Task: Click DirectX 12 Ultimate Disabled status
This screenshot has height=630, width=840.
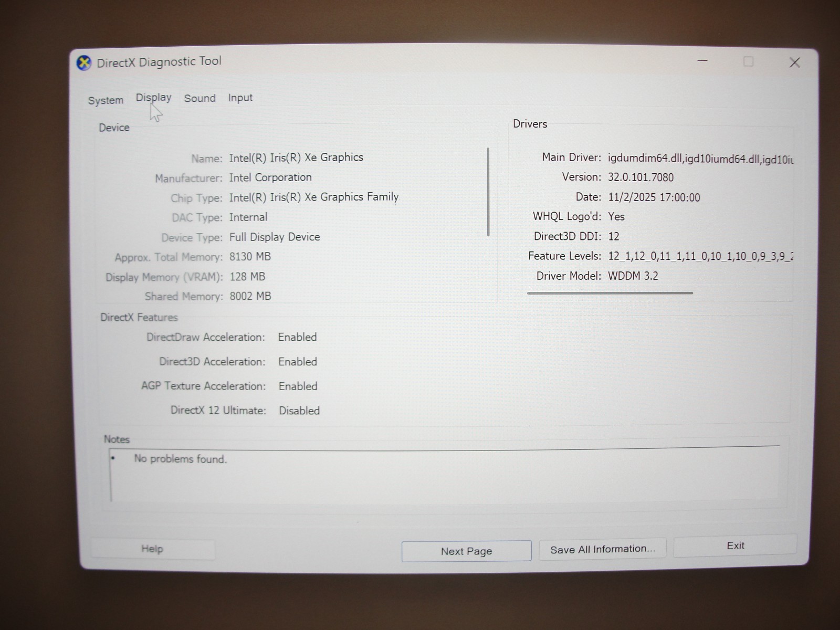Action: point(299,411)
